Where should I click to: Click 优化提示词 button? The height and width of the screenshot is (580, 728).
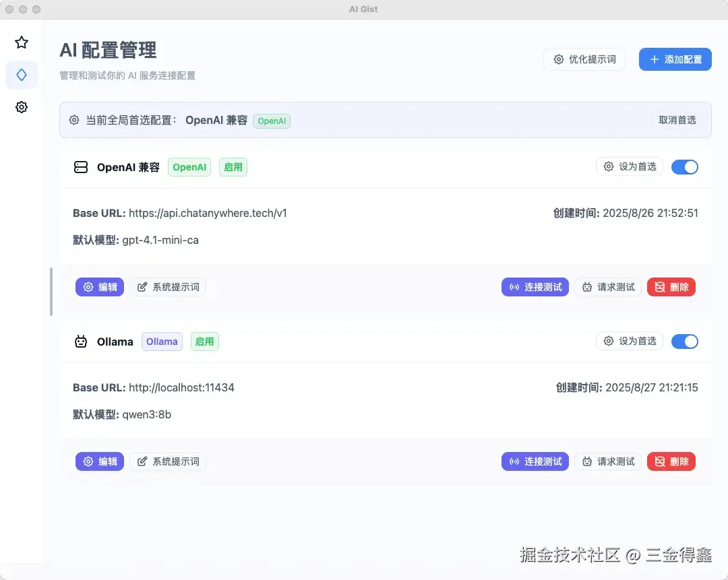(584, 59)
